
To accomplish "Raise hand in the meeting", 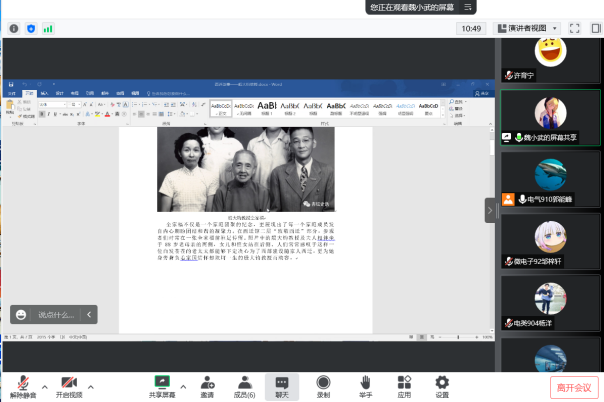I will (365, 387).
